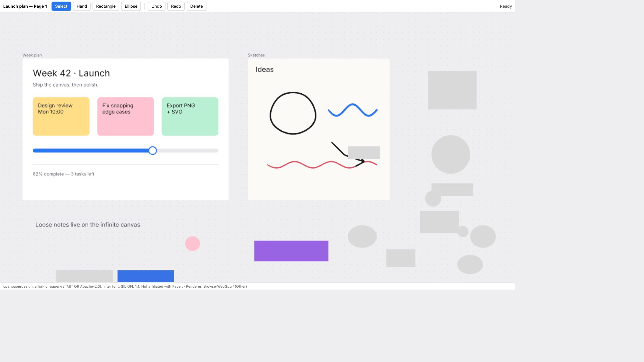Click 'Ship the canvas, then polish.' text
This screenshot has width=644, height=362.
pyautogui.click(x=65, y=85)
